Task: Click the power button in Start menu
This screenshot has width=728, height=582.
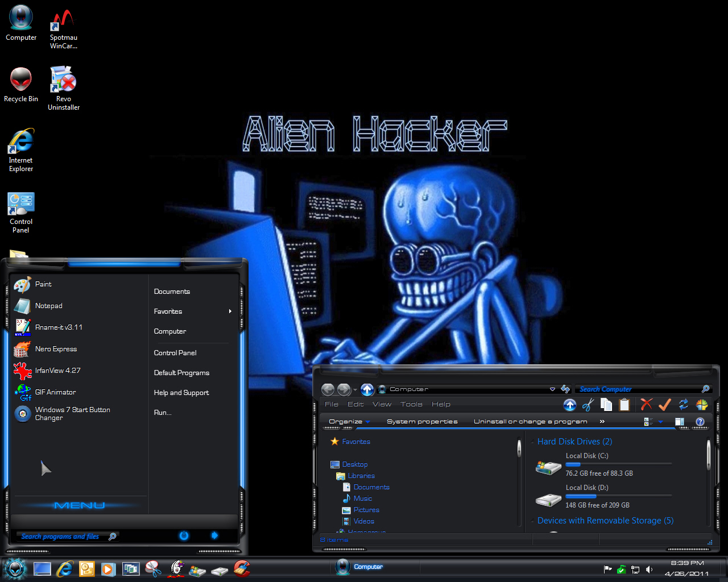Action: tap(184, 535)
